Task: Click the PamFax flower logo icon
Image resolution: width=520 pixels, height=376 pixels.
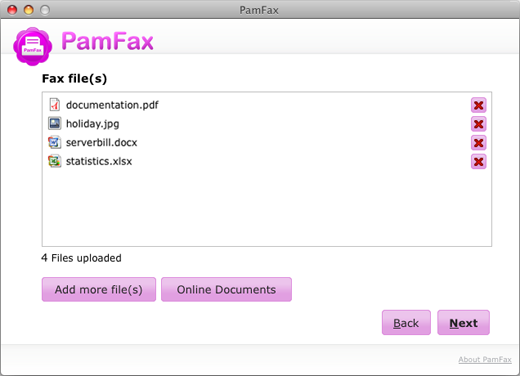Action: tap(32, 46)
